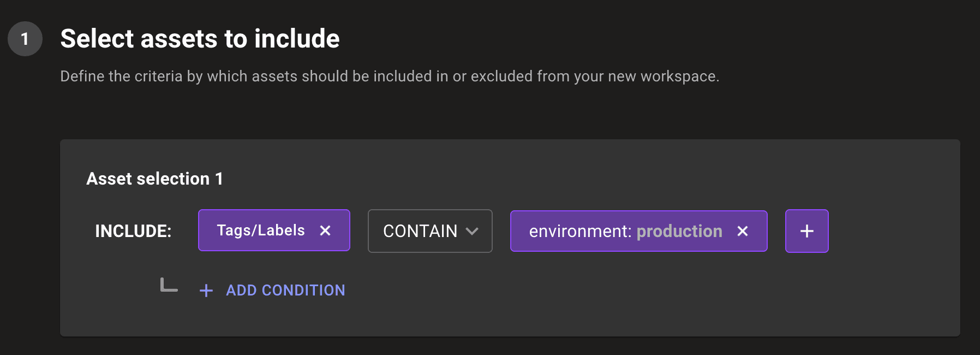Remove the Tags/Labels filter via its X icon

pos(326,231)
